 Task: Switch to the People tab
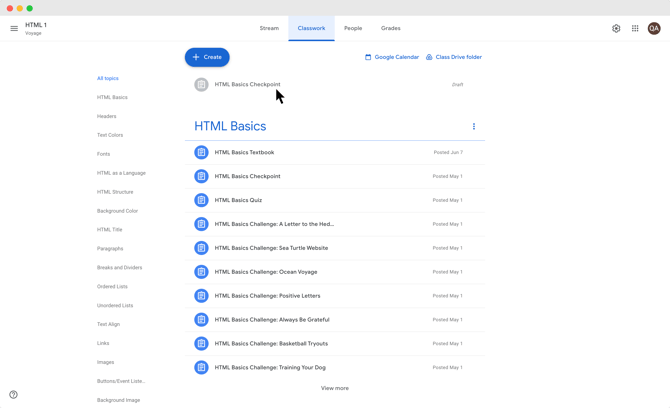pos(353,28)
